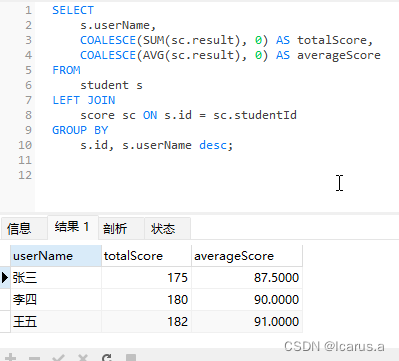Viewport: 399px width, 361px height.
Task: Click the averageScore alias in line 4
Action: click(339, 55)
